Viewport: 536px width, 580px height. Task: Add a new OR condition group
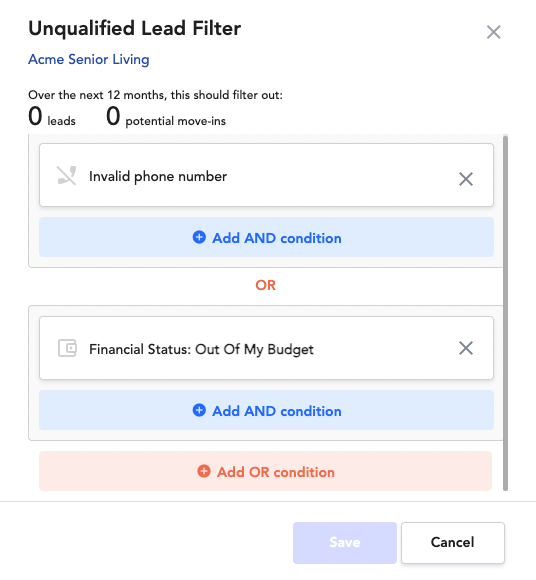(266, 471)
